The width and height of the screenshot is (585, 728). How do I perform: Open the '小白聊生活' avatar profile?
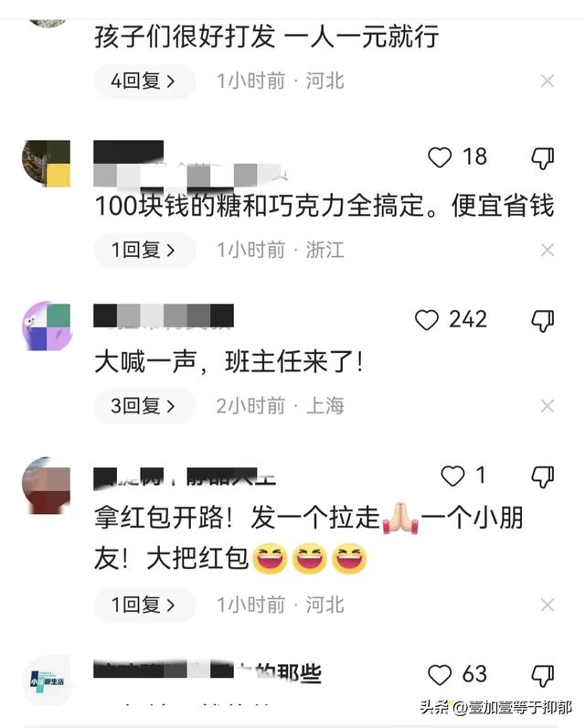click(47, 681)
